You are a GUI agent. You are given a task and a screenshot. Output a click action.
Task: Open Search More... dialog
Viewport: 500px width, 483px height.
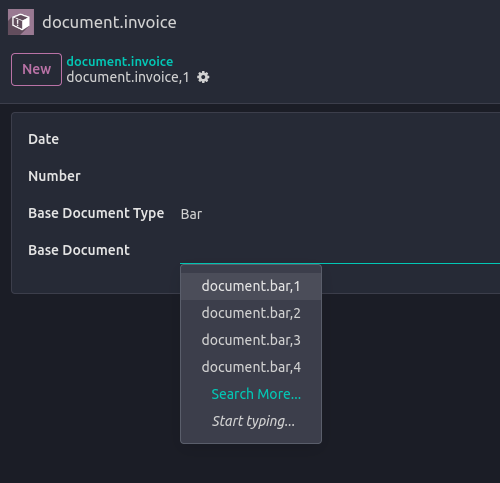click(x=256, y=394)
